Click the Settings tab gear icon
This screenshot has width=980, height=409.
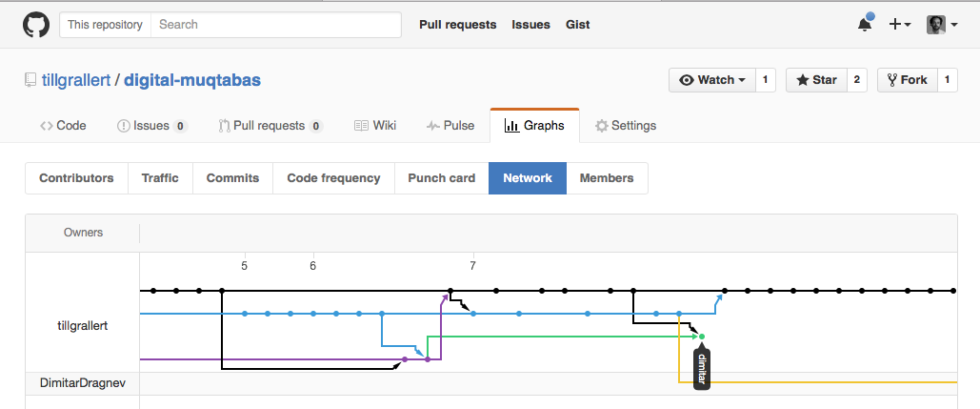point(601,126)
